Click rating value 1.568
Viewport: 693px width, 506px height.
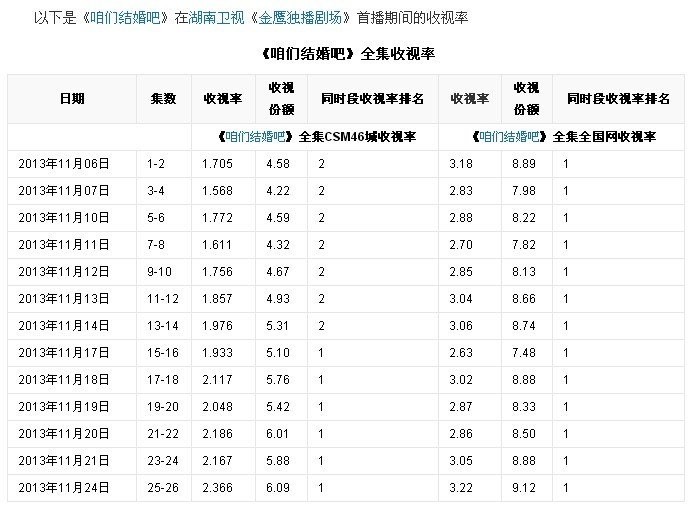click(217, 191)
